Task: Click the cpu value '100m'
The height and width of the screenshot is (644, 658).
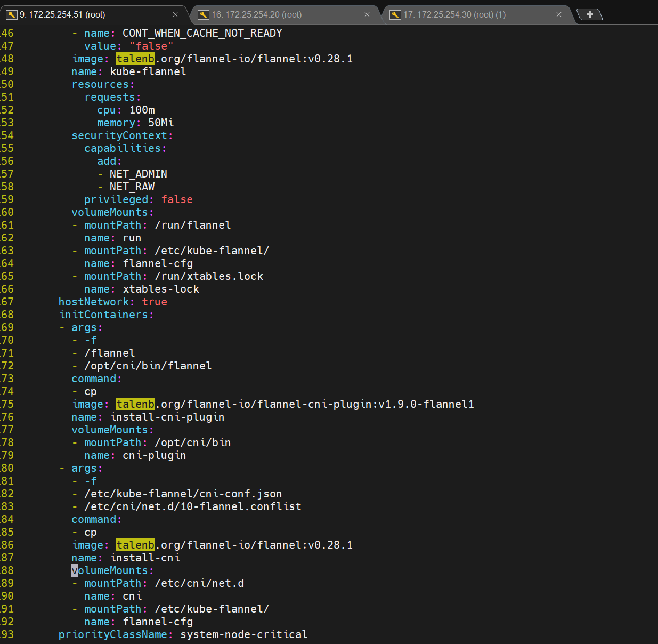Action: [x=142, y=110]
